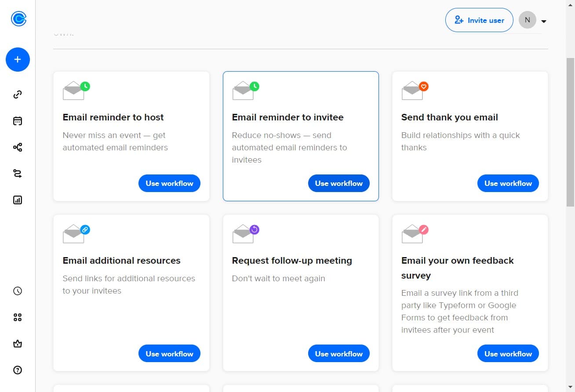Viewport: 575px width, 392px height.
Task: Use workflow for Email reminder to host
Action: 169,183
